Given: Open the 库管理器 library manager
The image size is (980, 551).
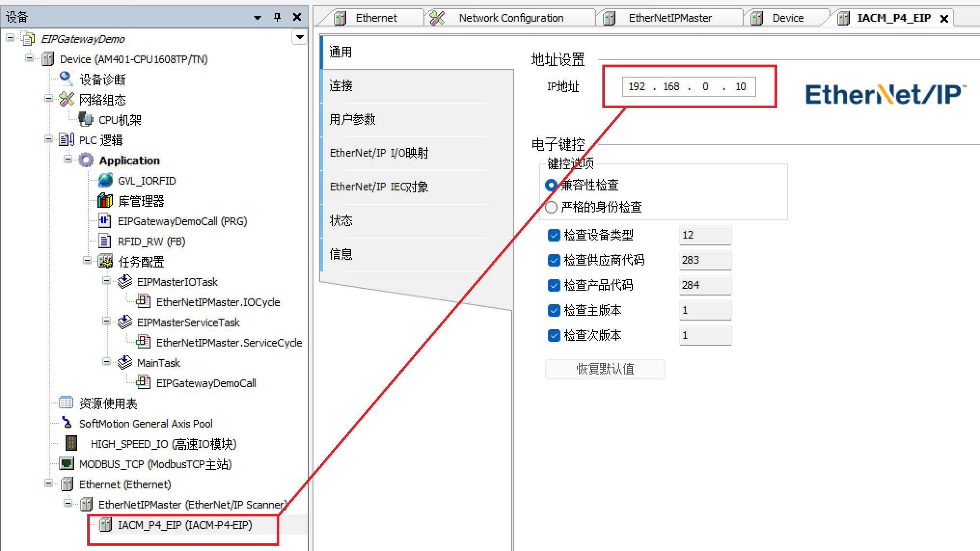Looking at the screenshot, I should 141,201.
